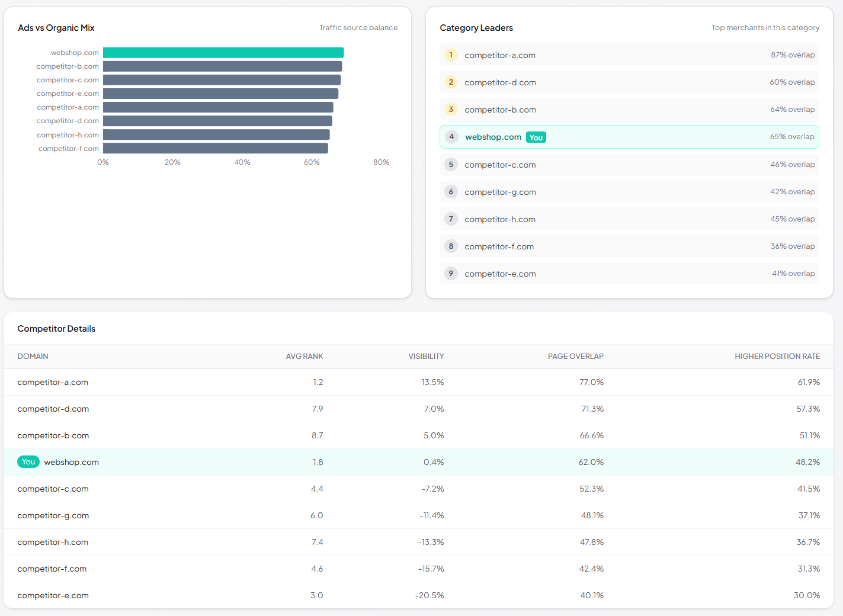Toggle sorting on the VISIBILITY column header

click(x=426, y=356)
